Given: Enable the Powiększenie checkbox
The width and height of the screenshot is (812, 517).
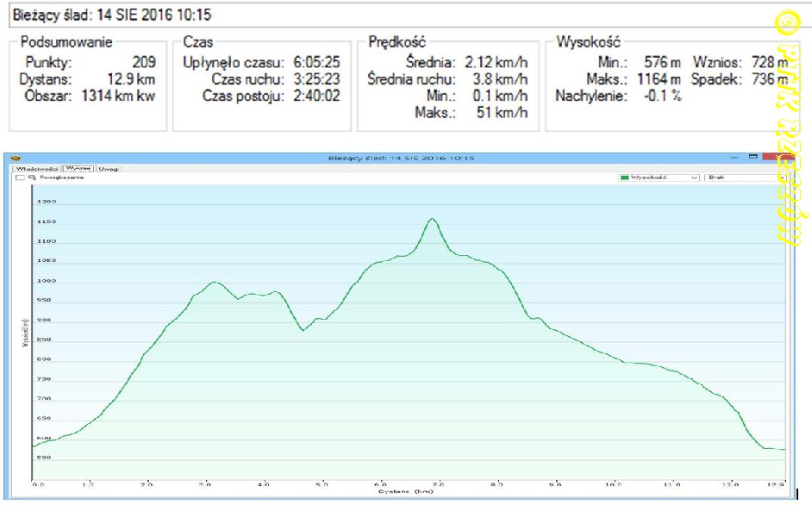Looking at the screenshot, I should [x=20, y=178].
